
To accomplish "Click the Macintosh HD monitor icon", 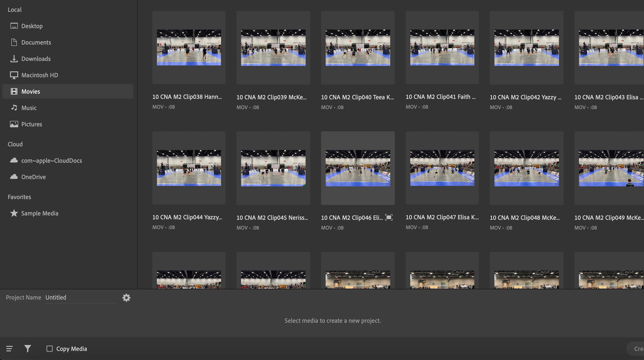I will pos(14,75).
